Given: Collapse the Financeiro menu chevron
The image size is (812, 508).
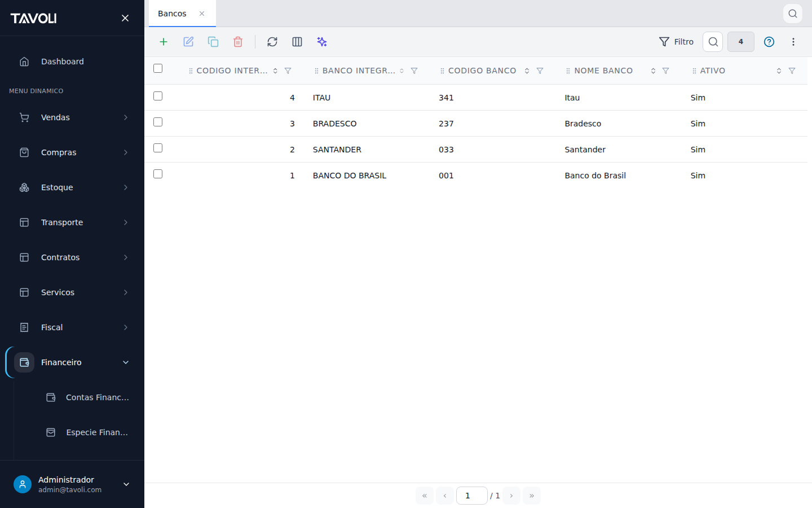Looking at the screenshot, I should (126, 362).
